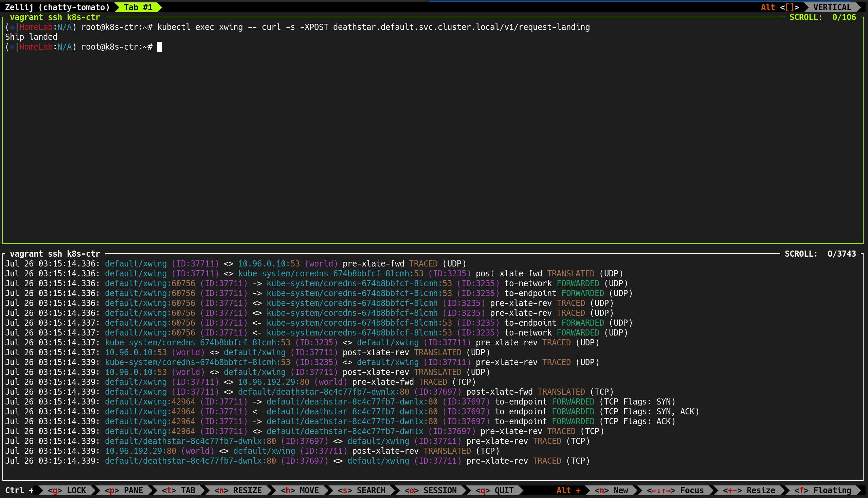Open SEARCH mode in the status bar
The height and width of the screenshot is (498, 868).
[361, 490]
